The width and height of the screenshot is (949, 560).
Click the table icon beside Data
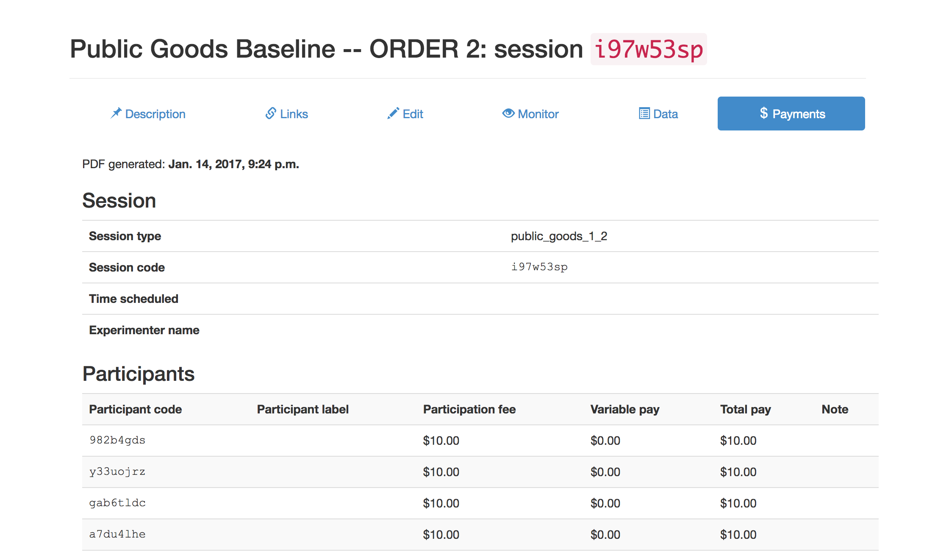tap(644, 114)
